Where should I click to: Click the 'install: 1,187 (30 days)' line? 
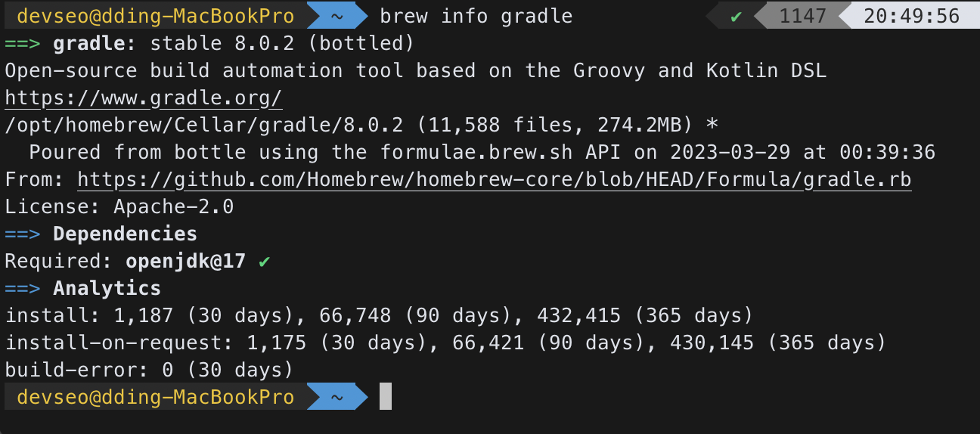point(379,316)
